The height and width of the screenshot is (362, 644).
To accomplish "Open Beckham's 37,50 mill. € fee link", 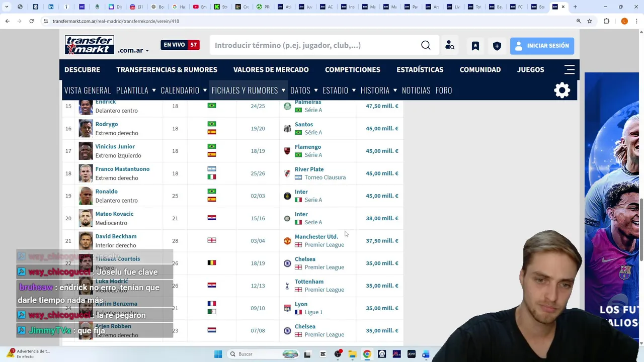I will (382, 241).
